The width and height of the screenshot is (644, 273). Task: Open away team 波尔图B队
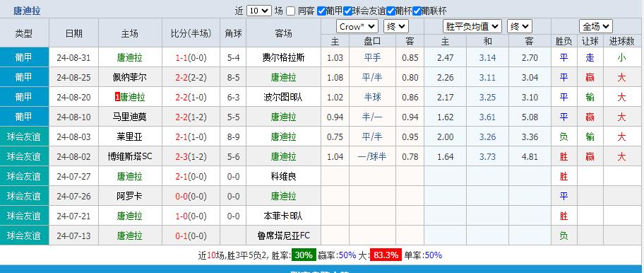(283, 98)
